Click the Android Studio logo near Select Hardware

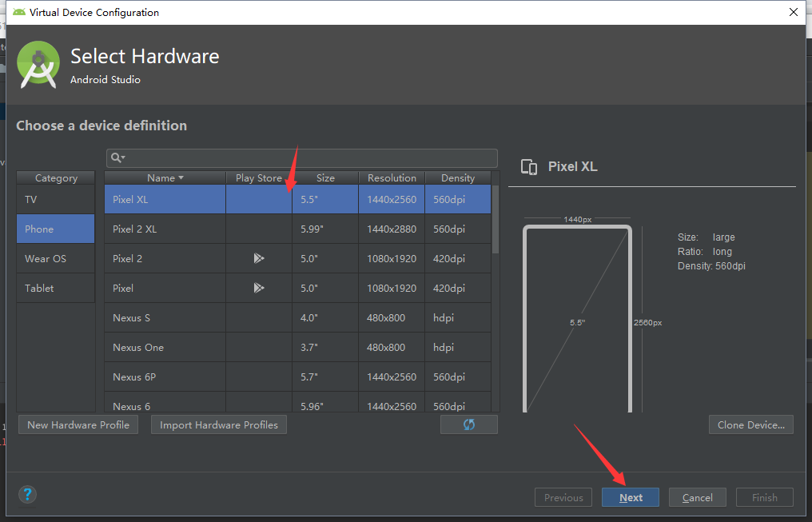(38, 64)
